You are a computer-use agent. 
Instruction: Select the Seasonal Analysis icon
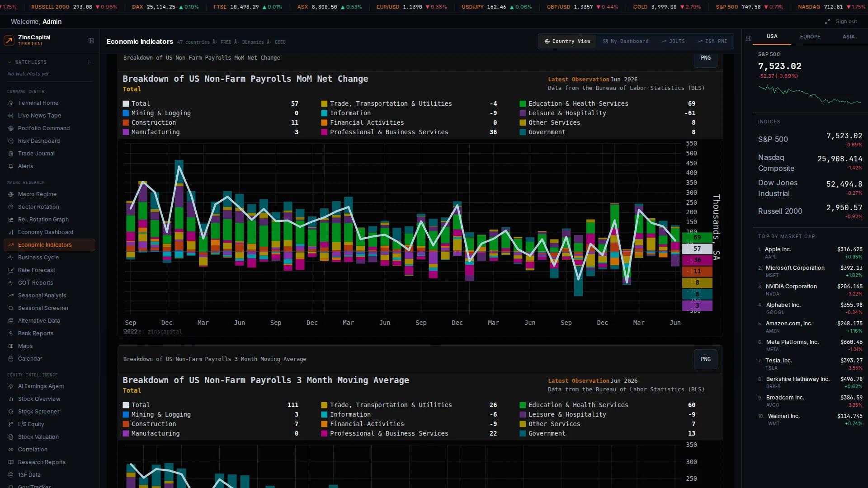coord(11,296)
